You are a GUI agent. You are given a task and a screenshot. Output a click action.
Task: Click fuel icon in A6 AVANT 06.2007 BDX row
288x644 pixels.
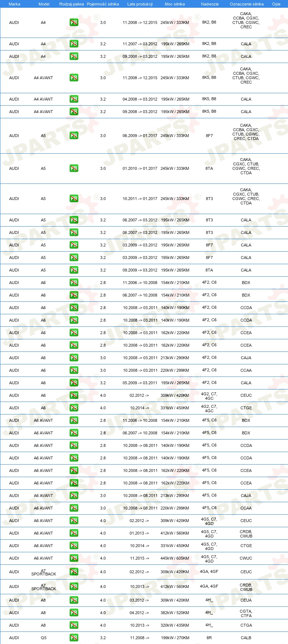(x=74, y=433)
